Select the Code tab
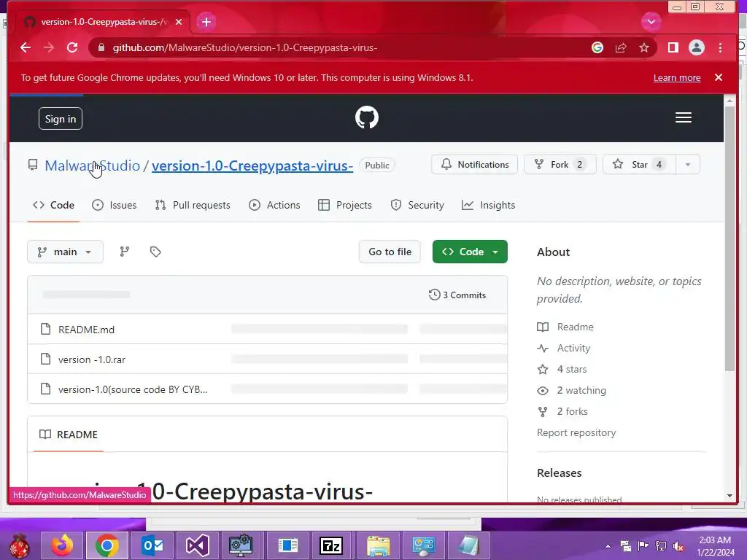Image resolution: width=747 pixels, height=560 pixels. [x=53, y=205]
